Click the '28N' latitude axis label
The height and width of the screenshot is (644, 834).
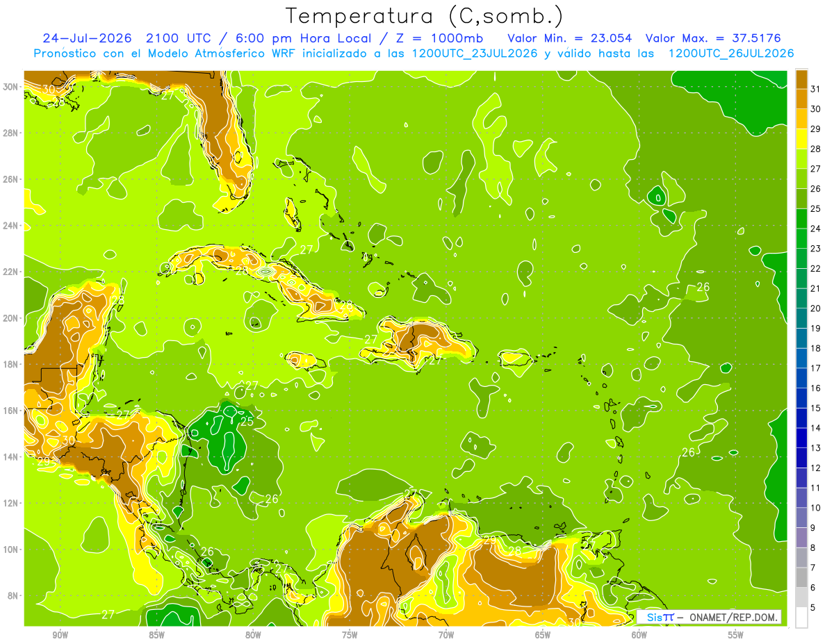click(11, 133)
